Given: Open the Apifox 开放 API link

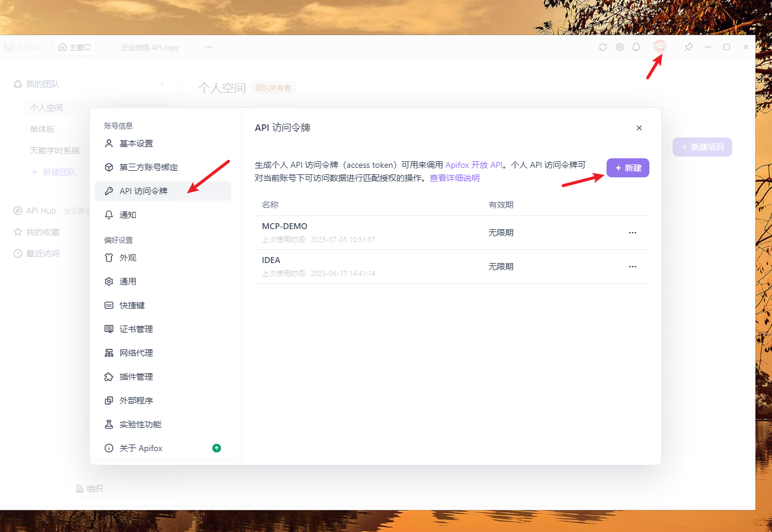Looking at the screenshot, I should coord(474,165).
